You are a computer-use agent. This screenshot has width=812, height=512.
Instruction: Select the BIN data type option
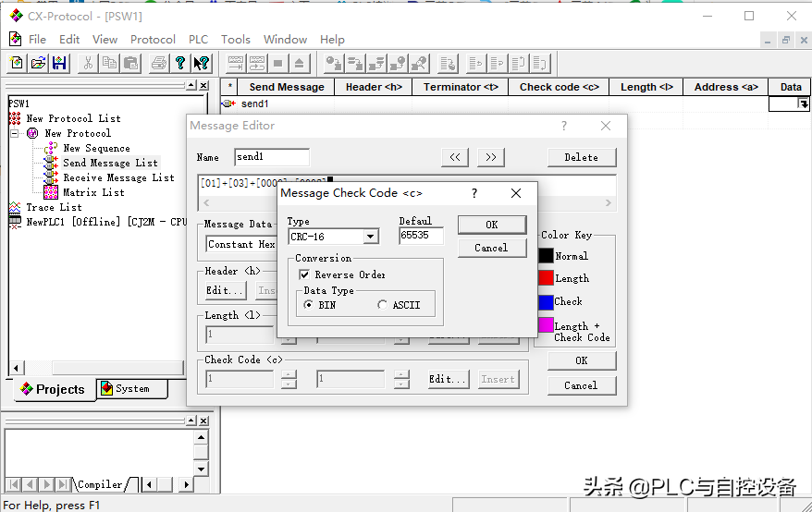point(309,305)
